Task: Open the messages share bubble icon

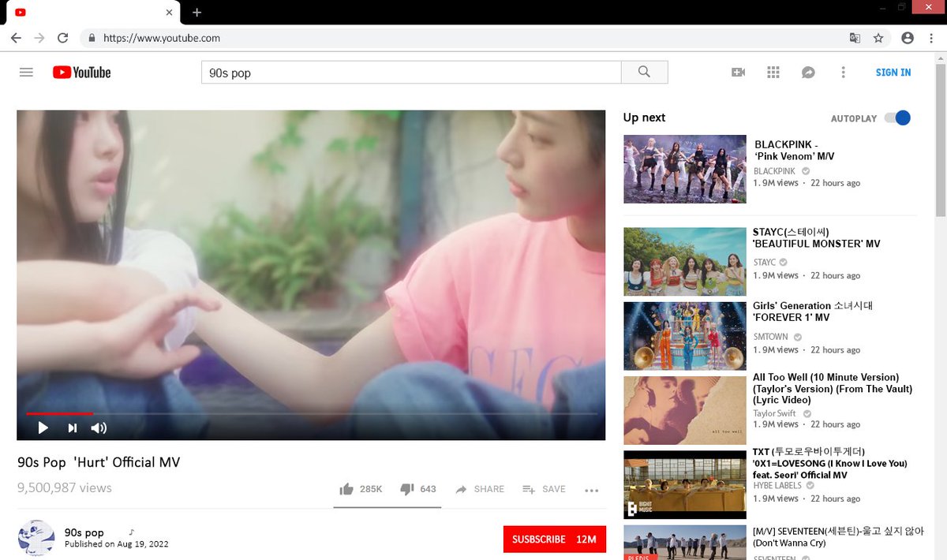Action: (808, 73)
